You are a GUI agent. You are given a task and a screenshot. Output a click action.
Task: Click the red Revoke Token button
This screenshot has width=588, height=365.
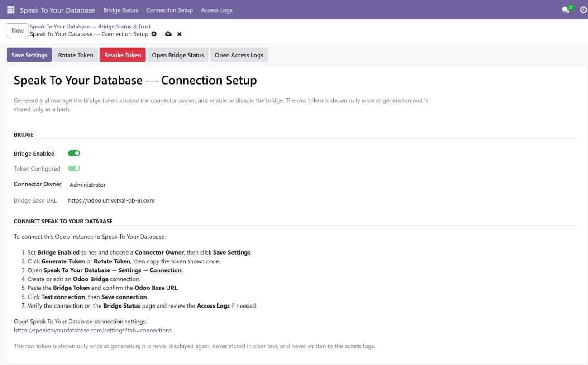[x=123, y=55]
